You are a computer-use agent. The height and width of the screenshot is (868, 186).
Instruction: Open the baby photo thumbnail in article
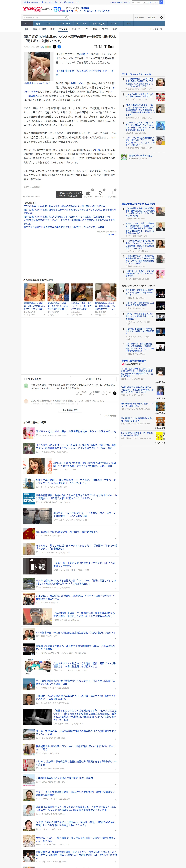37,66
